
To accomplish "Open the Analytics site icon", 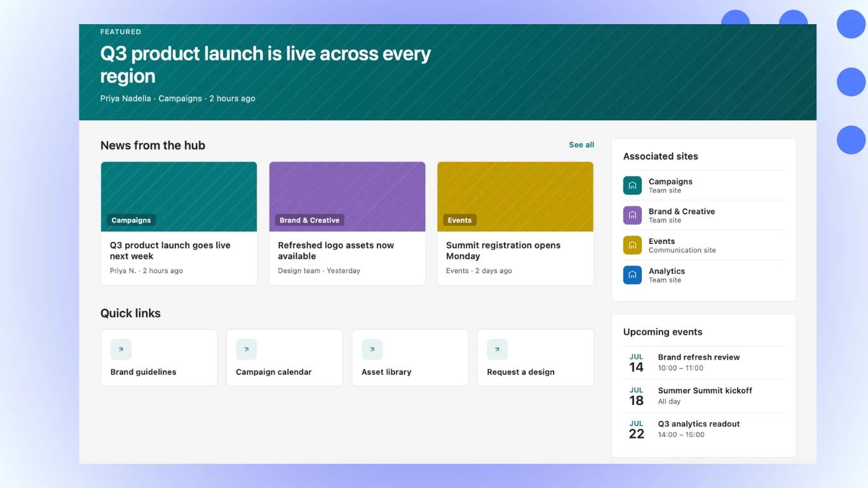I will pyautogui.click(x=632, y=275).
